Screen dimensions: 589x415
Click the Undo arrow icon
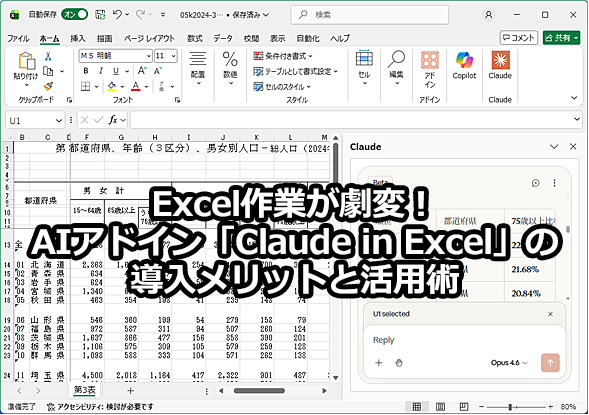(118, 15)
